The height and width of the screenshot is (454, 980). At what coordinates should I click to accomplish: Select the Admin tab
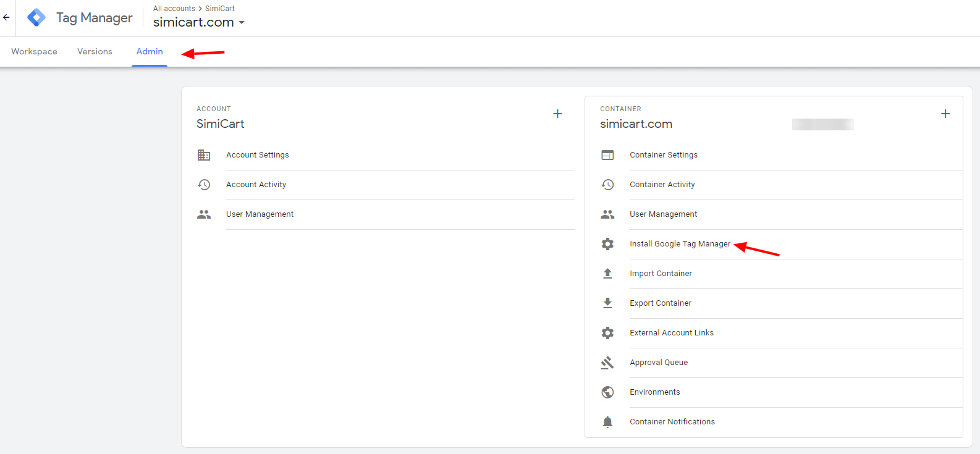point(150,52)
